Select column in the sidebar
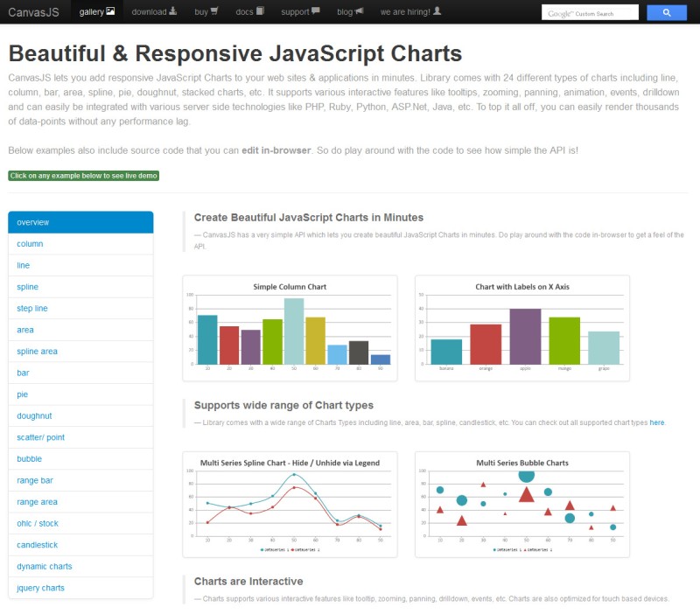 [x=80, y=244]
